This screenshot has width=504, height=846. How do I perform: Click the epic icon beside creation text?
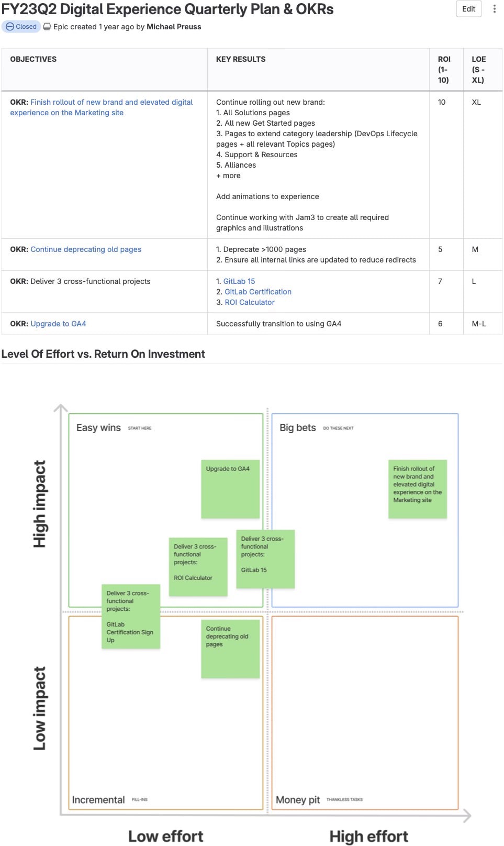47,27
